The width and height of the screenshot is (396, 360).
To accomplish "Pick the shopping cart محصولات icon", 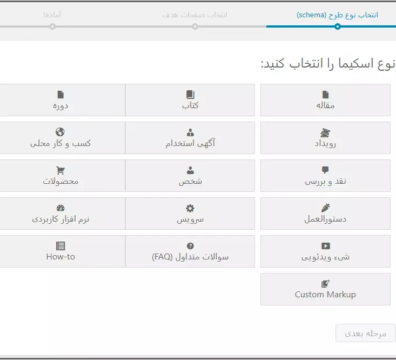I will point(60,171).
